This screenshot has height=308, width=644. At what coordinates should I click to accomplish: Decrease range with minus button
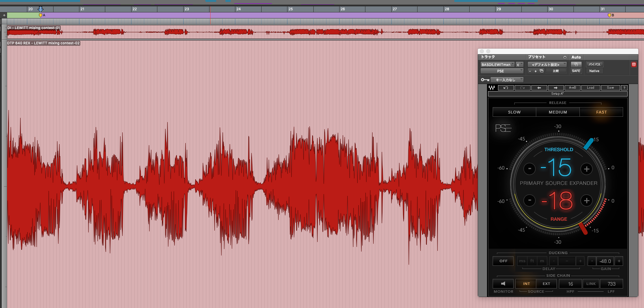(530, 200)
